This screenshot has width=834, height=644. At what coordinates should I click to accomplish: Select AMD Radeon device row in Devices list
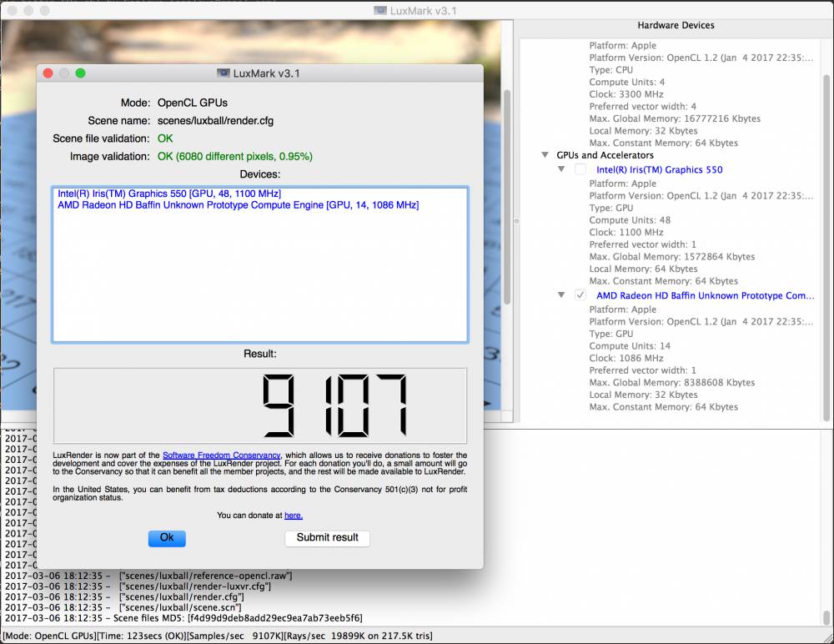pos(239,205)
